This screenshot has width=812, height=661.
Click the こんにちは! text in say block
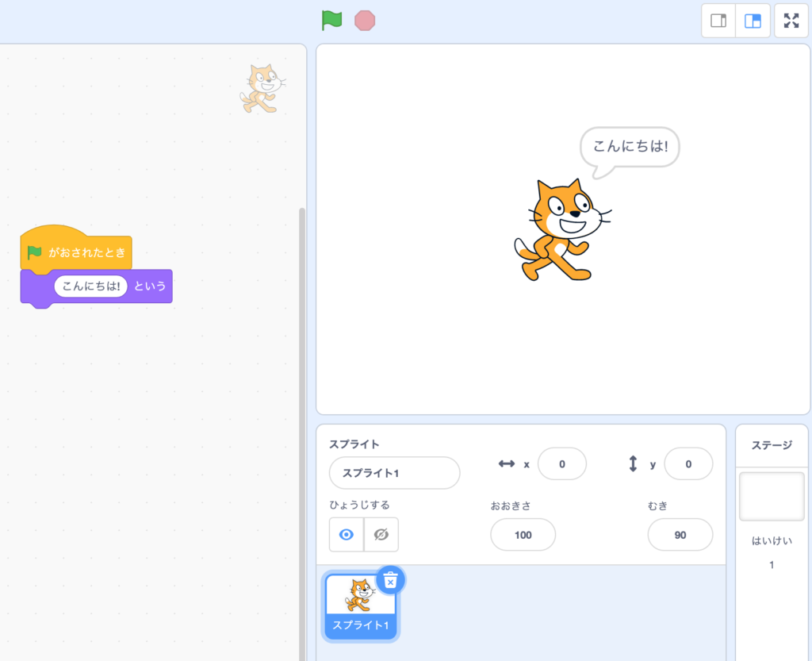point(90,286)
